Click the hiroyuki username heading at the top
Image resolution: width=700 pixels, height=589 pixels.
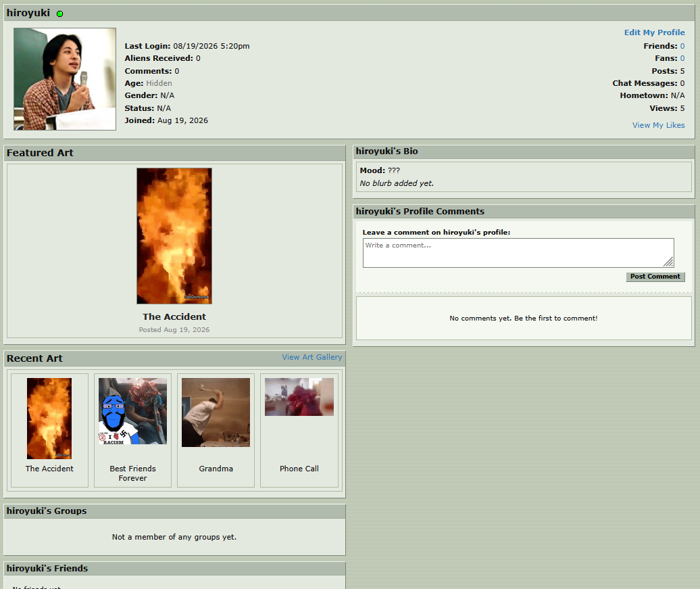28,13
